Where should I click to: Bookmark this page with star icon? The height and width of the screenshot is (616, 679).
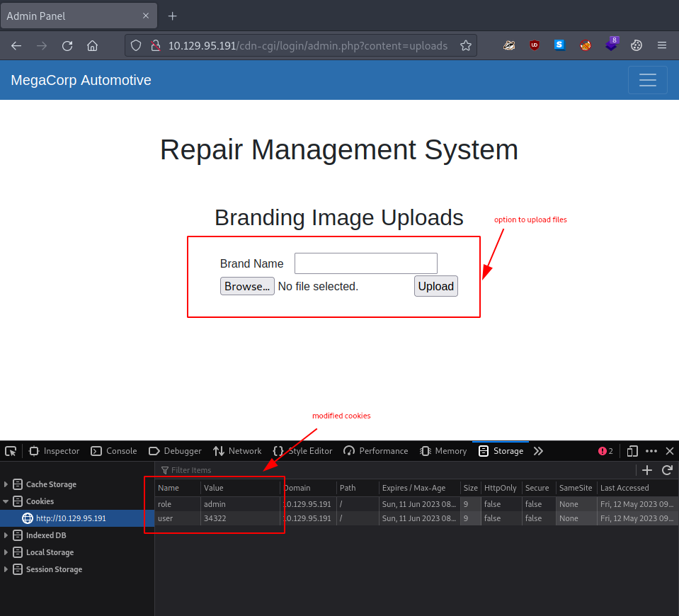(465, 45)
